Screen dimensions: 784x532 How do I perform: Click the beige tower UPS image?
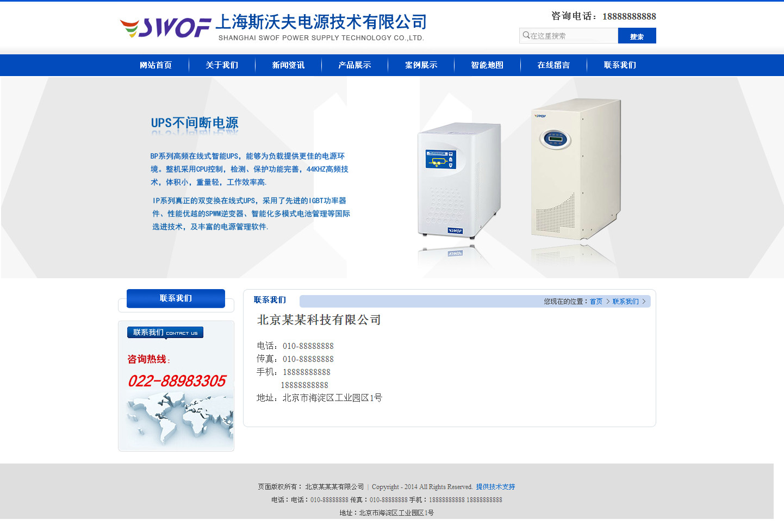(x=575, y=169)
